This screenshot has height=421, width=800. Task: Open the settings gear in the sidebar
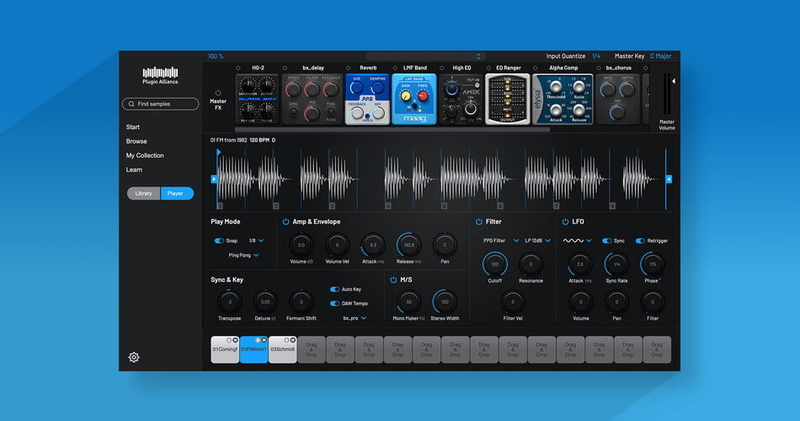click(x=134, y=357)
